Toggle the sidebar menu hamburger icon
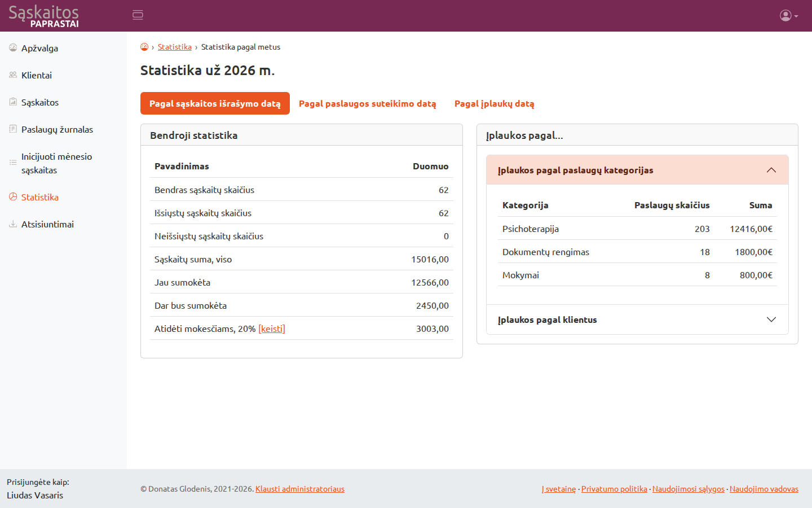This screenshot has height=508, width=812. [138, 15]
